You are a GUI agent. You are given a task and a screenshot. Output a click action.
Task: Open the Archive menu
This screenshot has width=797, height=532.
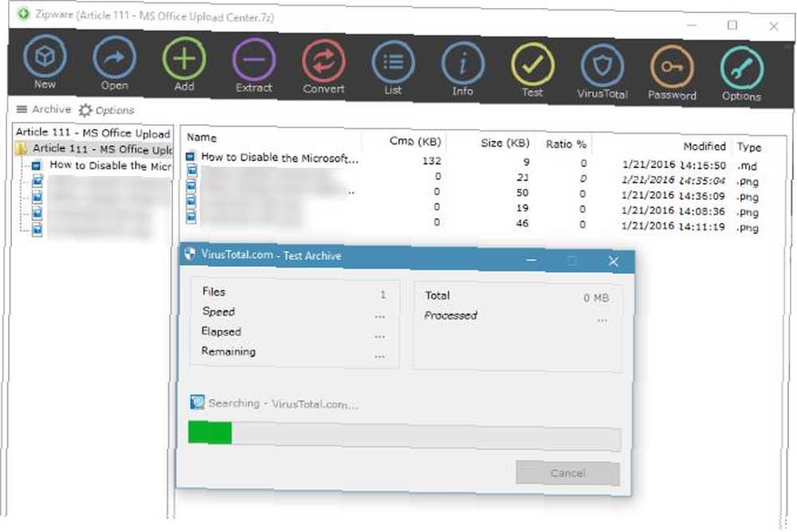pos(44,109)
